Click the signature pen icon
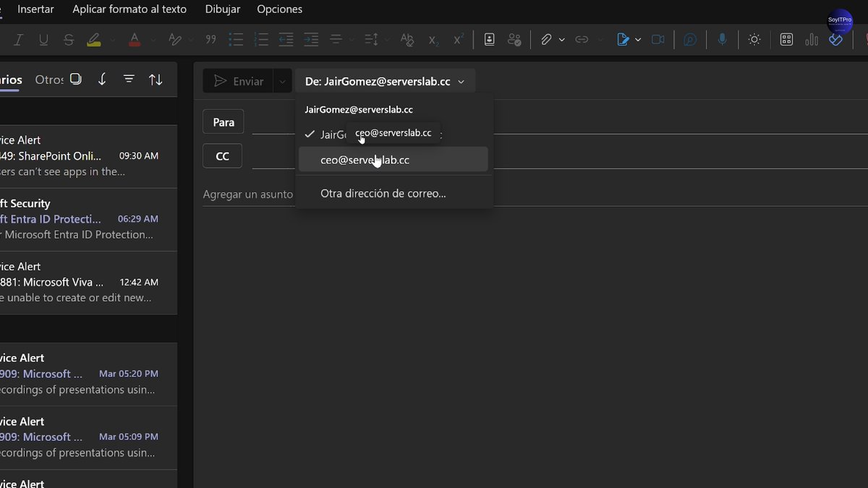 [623, 40]
